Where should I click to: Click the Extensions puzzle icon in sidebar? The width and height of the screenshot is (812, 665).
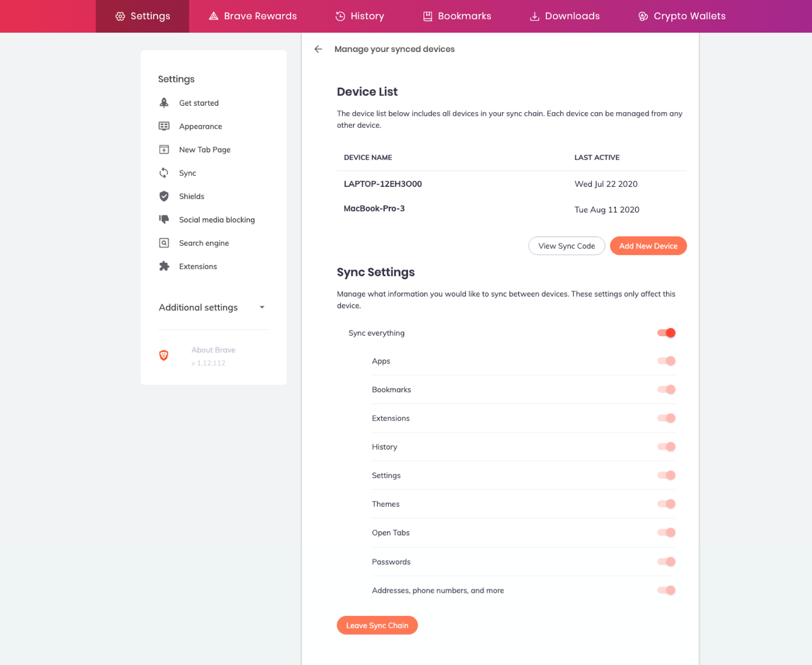(x=164, y=266)
